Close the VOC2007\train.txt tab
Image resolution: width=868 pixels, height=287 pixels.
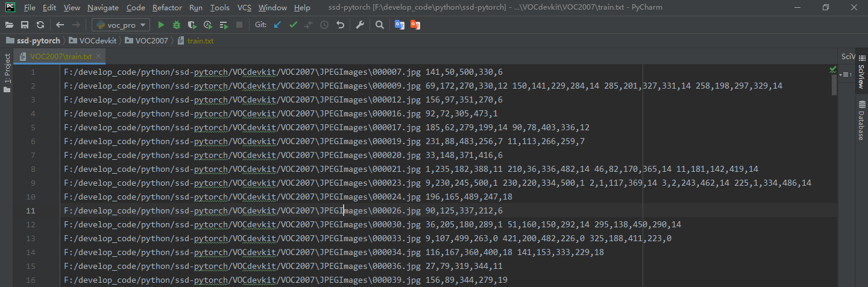(x=99, y=57)
